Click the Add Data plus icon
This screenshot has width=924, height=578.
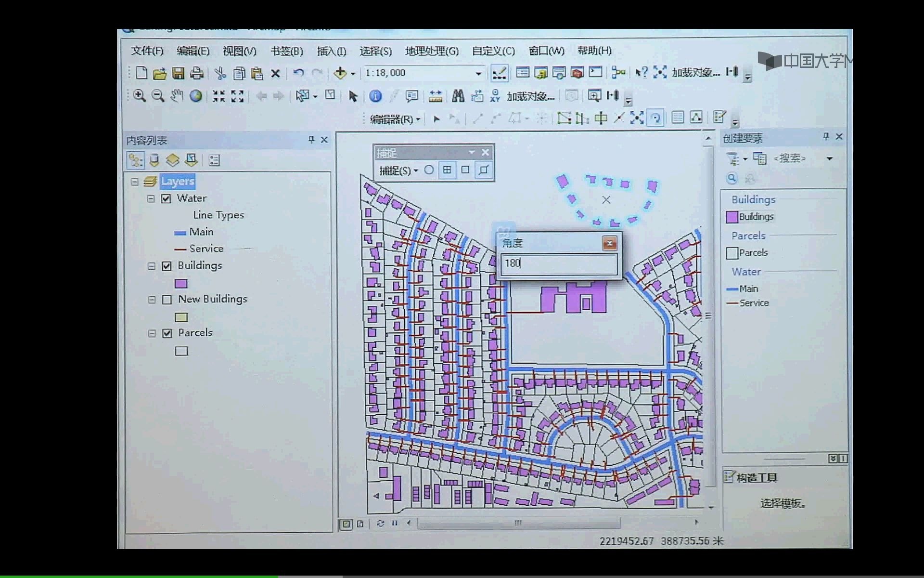click(x=340, y=73)
